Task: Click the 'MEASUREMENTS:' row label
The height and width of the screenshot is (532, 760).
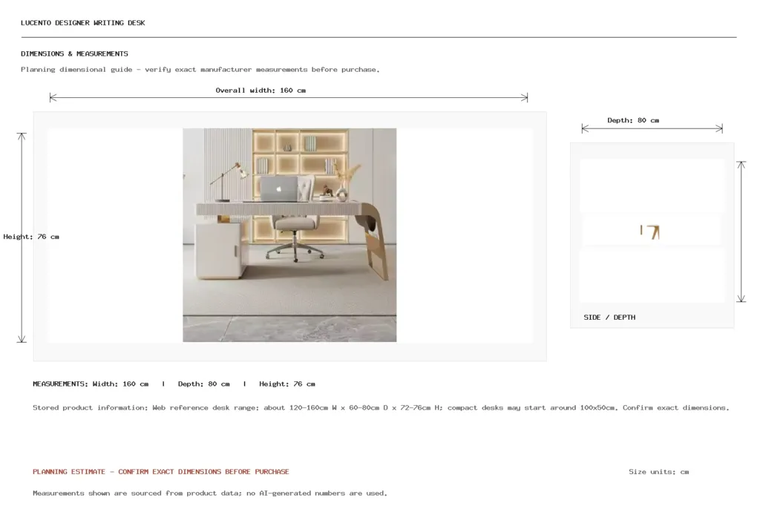Action: (61, 384)
